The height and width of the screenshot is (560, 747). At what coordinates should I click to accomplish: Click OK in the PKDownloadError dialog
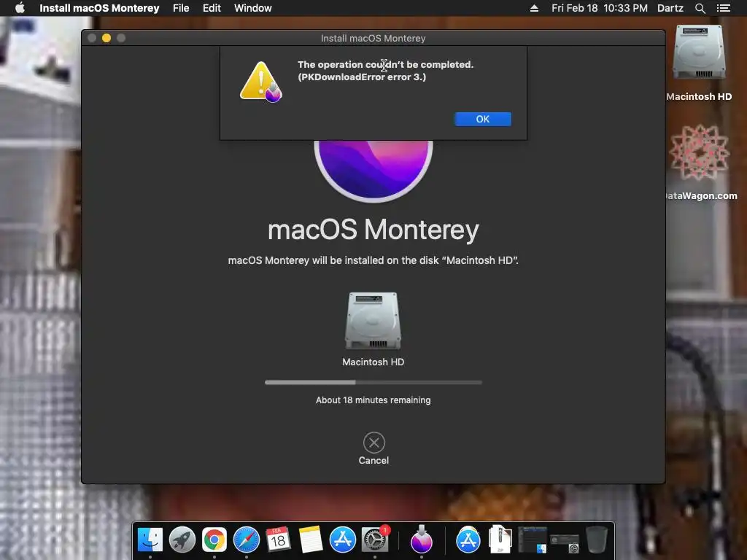(x=483, y=119)
